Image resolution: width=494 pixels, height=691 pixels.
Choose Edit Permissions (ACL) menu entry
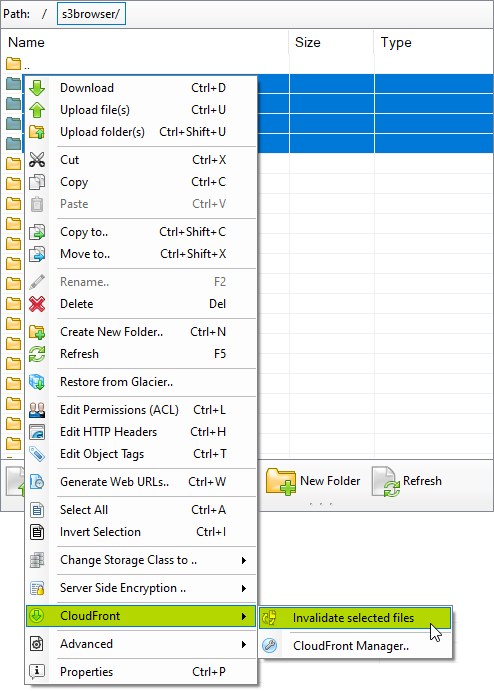pos(141,410)
